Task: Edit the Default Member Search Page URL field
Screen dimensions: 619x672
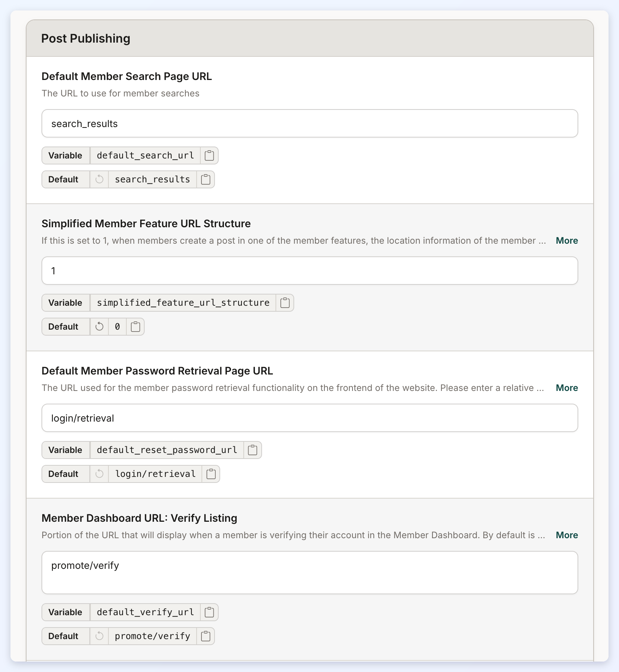Action: (310, 123)
